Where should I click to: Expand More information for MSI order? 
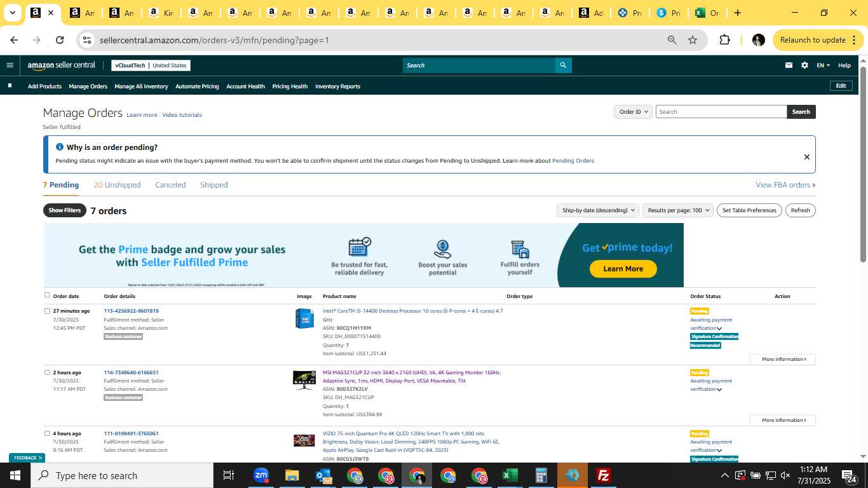tap(783, 420)
